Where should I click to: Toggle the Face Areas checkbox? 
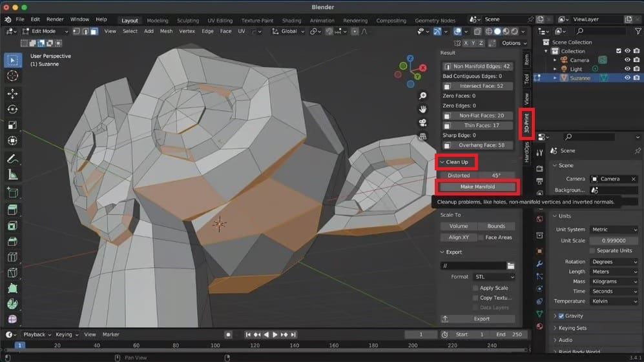point(481,237)
